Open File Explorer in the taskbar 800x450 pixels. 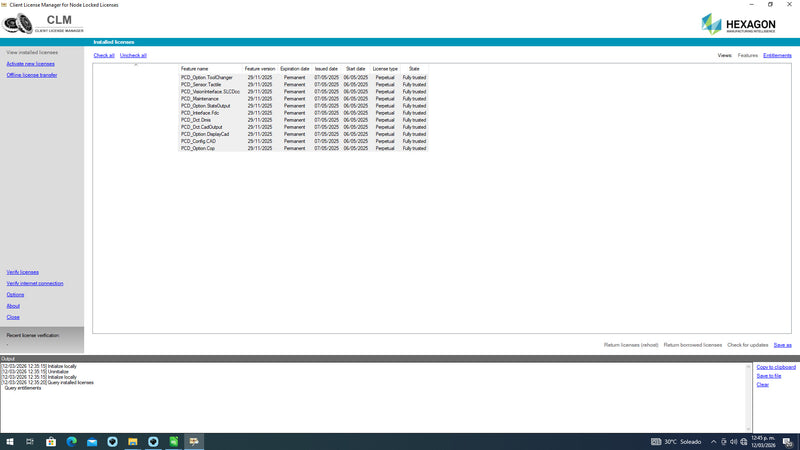(x=132, y=441)
